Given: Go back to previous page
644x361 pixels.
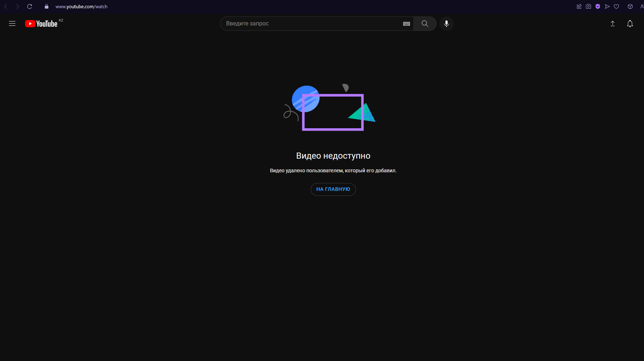Looking at the screenshot, I should point(6,6).
